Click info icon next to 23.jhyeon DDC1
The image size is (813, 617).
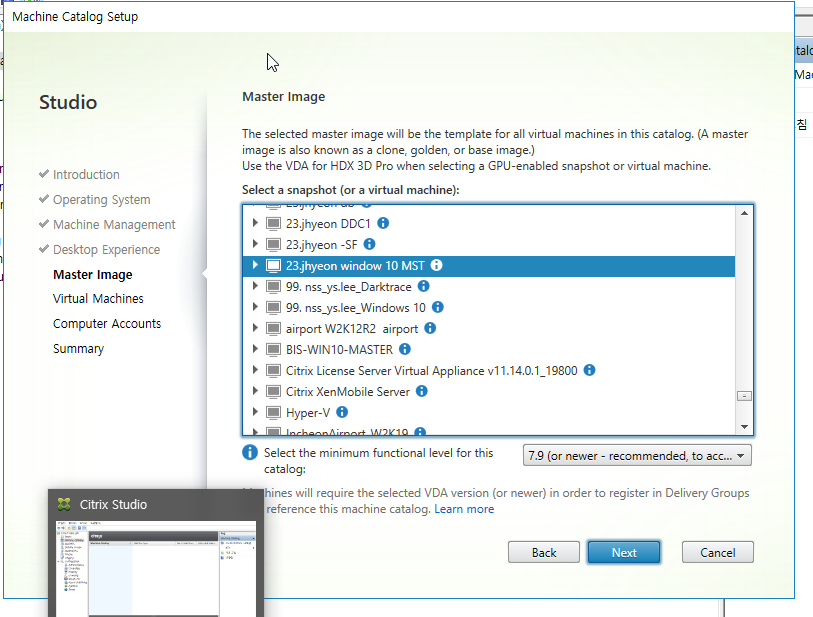[383, 223]
